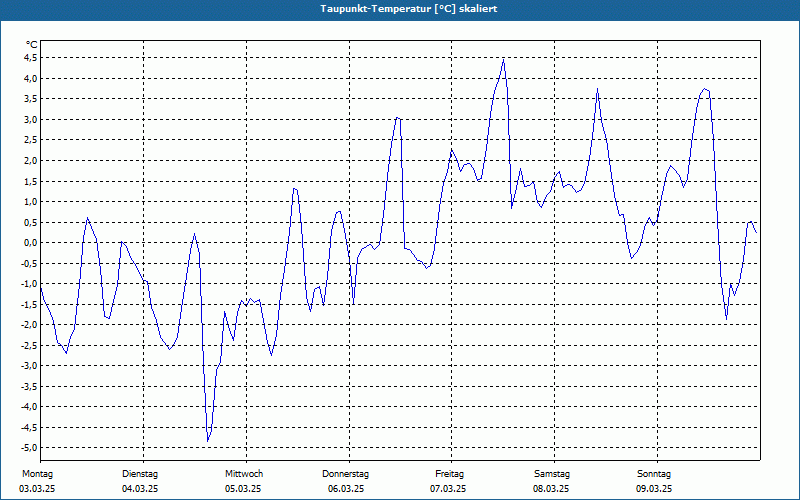Click the Montag day label

37,474
